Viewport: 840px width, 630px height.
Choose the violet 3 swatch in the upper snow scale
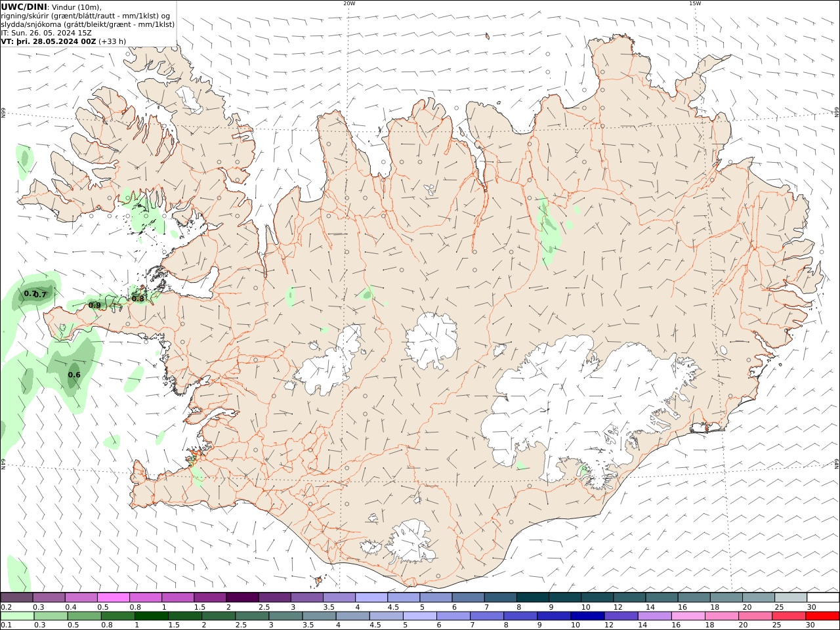click(x=306, y=598)
